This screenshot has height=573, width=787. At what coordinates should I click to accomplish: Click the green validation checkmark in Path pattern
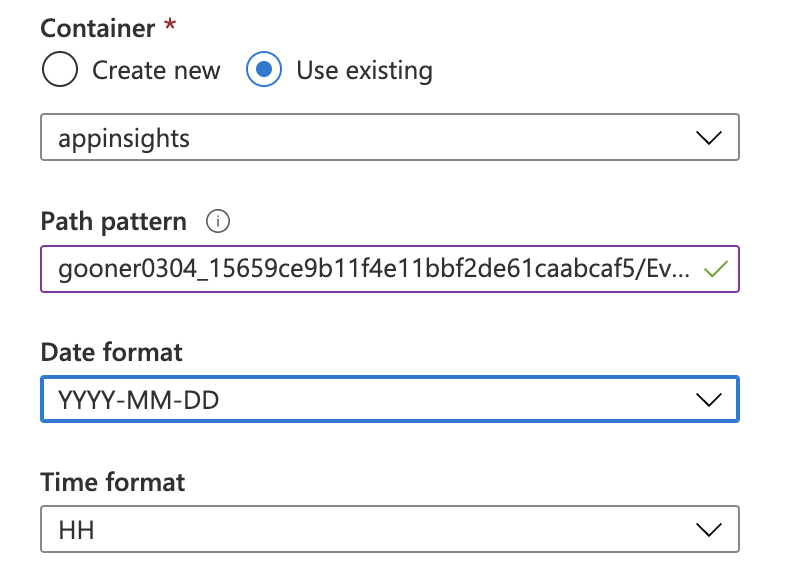714,269
